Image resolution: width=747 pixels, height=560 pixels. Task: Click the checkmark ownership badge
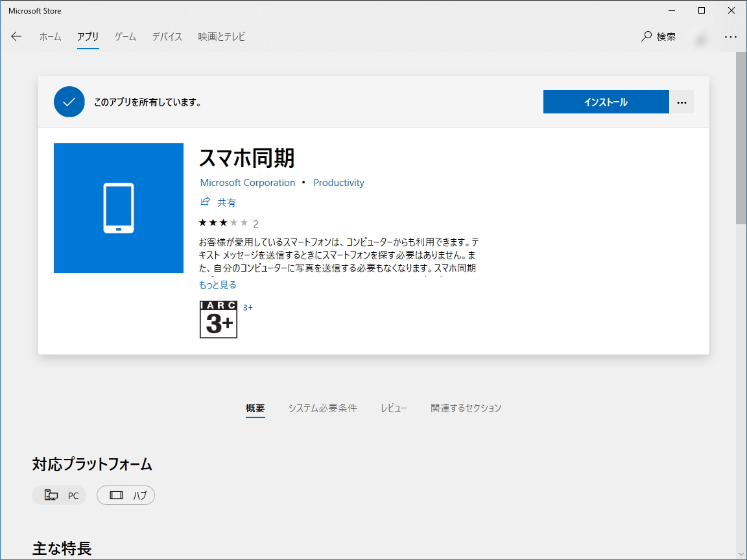pyautogui.click(x=69, y=102)
